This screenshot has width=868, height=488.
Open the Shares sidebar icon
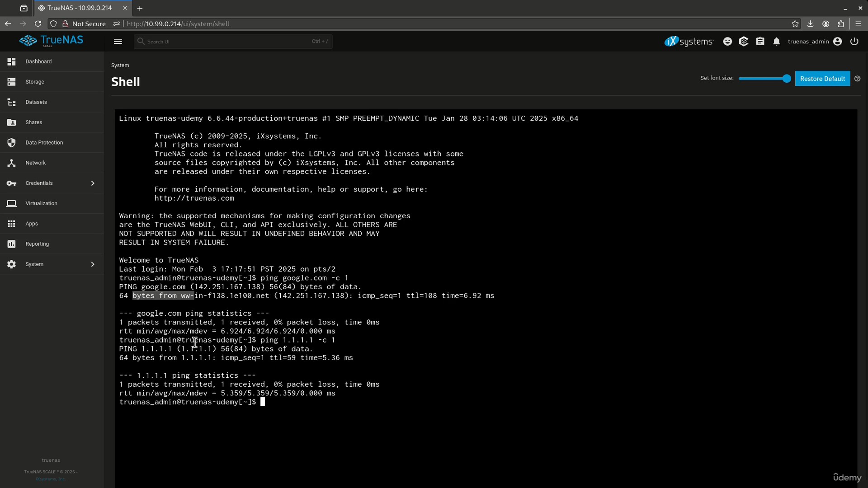(11, 122)
